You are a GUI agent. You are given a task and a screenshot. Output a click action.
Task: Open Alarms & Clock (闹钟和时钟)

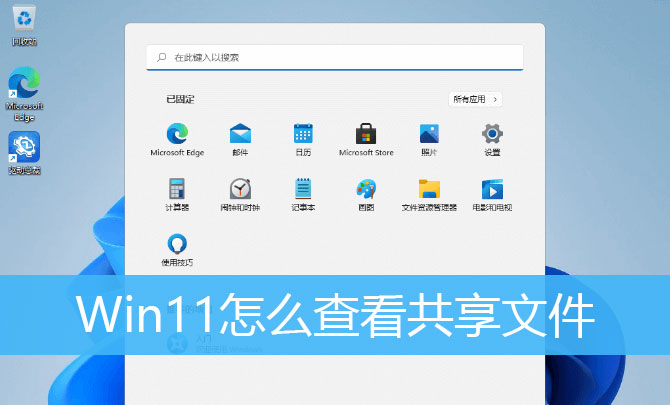[x=240, y=195]
